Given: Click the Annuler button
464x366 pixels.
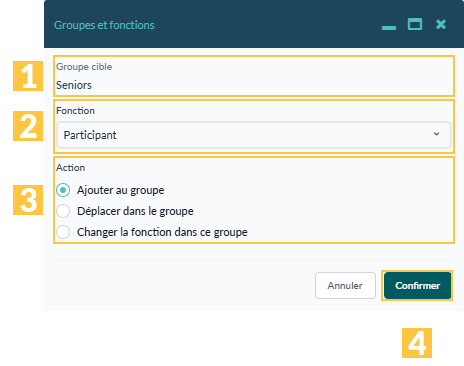Looking at the screenshot, I should point(345,286).
